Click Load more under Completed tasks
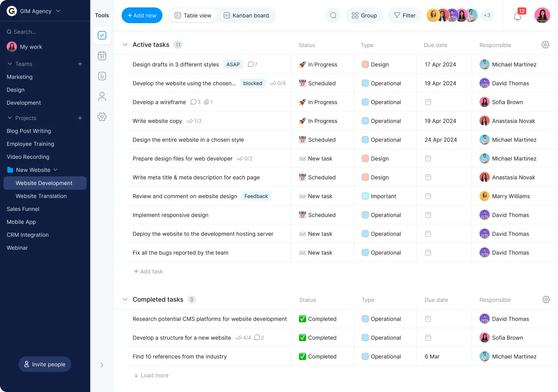The height and width of the screenshot is (392, 558). point(151,375)
